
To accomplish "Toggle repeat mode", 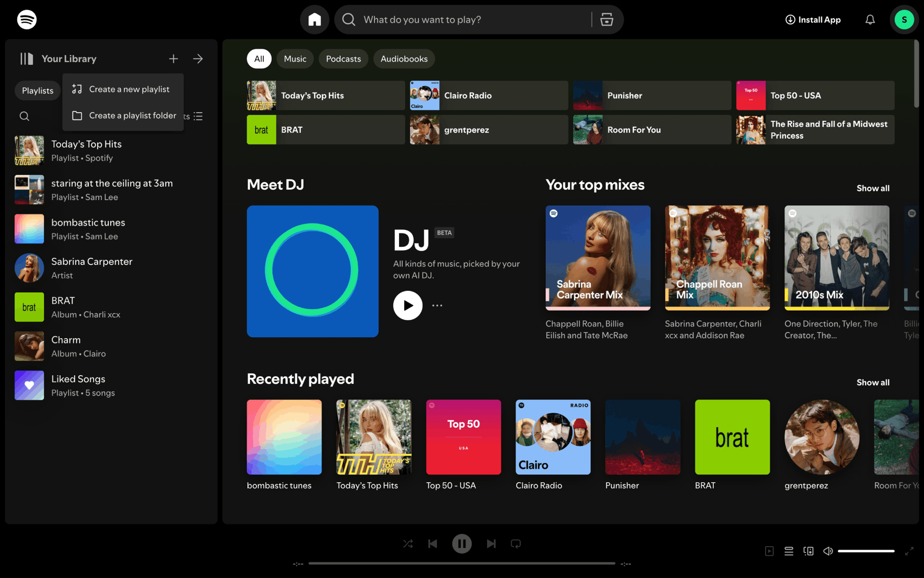I will pos(516,544).
